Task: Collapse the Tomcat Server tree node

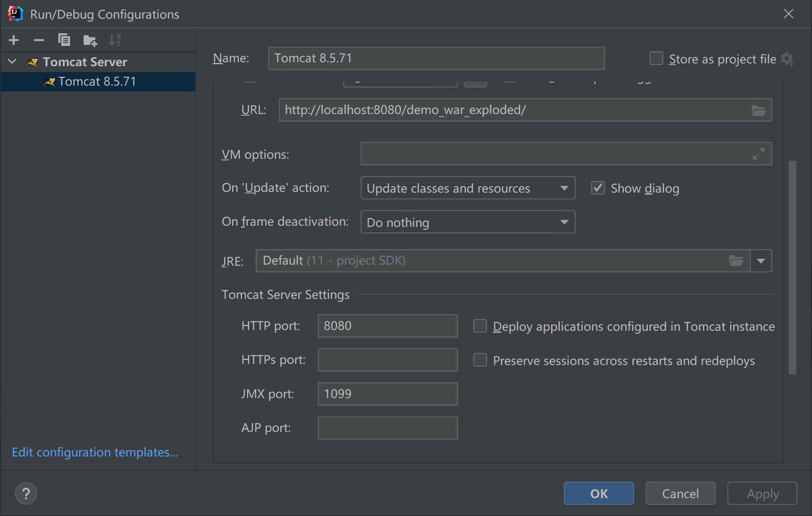Action: (12, 61)
